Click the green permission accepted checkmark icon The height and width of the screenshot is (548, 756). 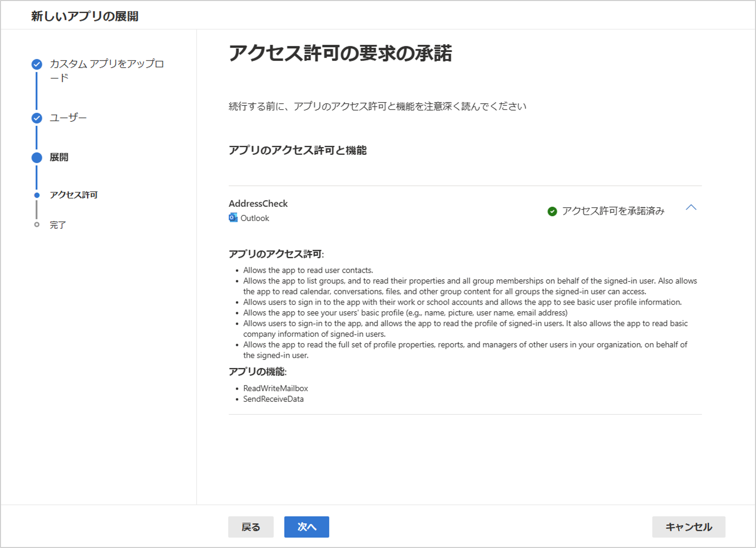pos(552,211)
